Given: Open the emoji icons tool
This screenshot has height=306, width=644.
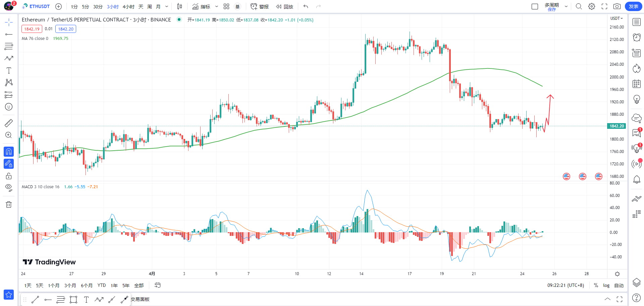Looking at the screenshot, I should [x=9, y=107].
